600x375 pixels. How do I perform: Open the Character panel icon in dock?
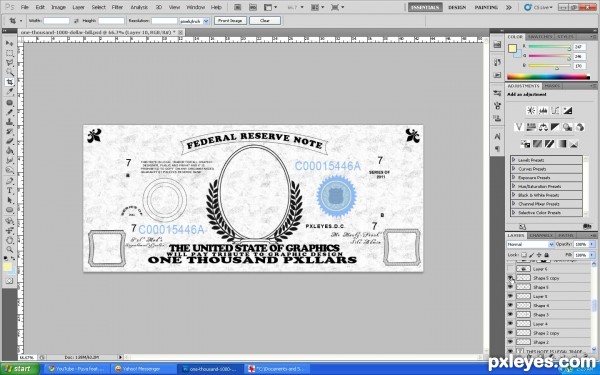coord(497,137)
